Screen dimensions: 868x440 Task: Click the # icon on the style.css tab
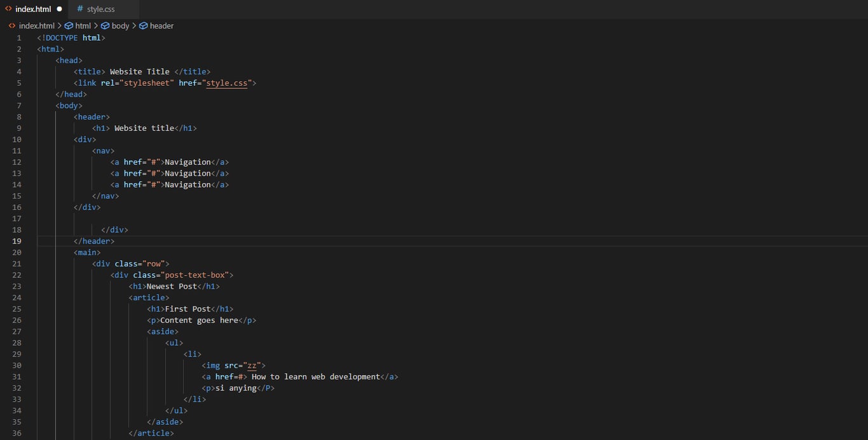coord(79,9)
